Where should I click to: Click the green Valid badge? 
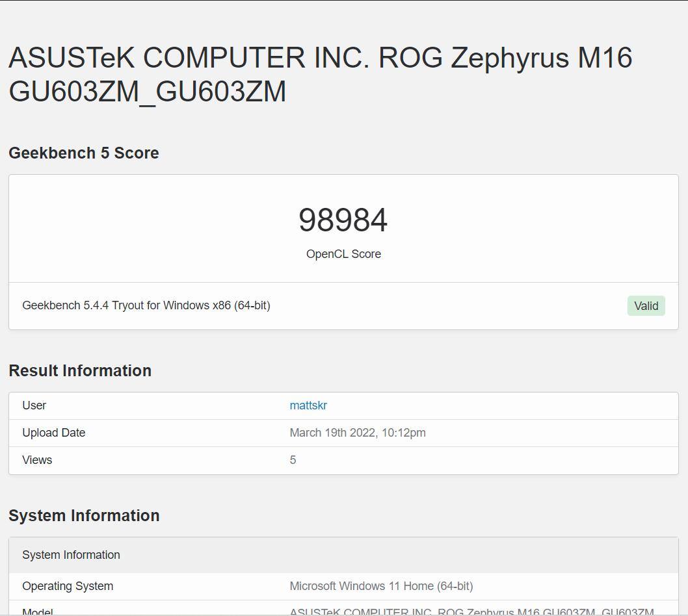[646, 306]
